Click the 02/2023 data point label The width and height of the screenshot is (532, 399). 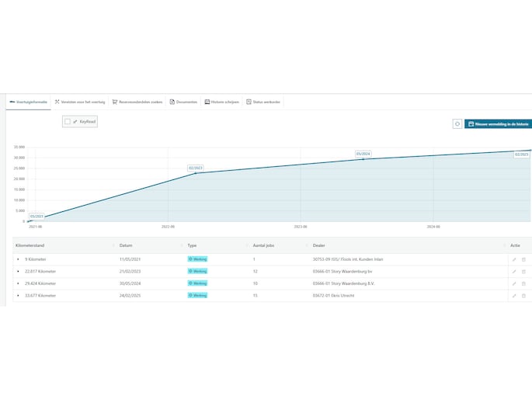coord(195,168)
